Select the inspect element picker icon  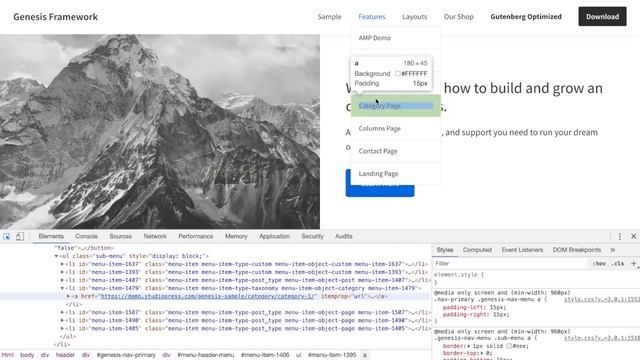pos(7,236)
